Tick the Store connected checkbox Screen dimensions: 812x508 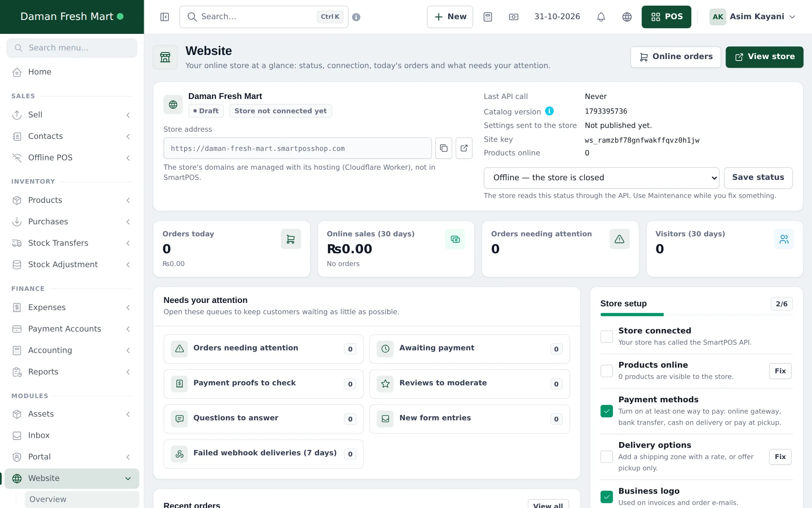[x=607, y=336]
